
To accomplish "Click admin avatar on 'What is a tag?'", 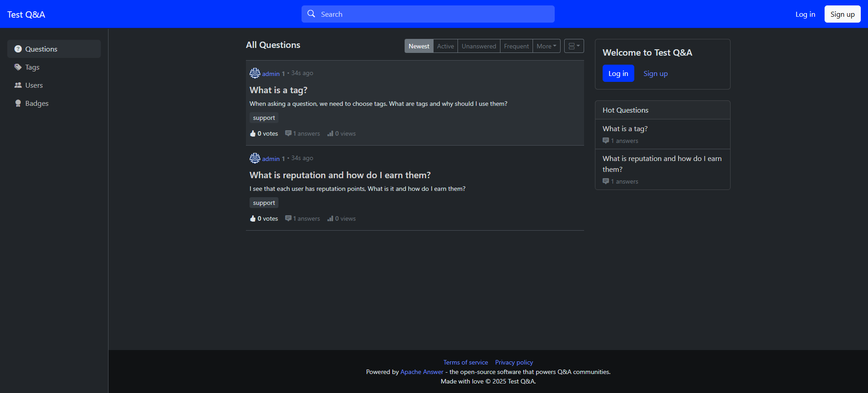I will (255, 73).
